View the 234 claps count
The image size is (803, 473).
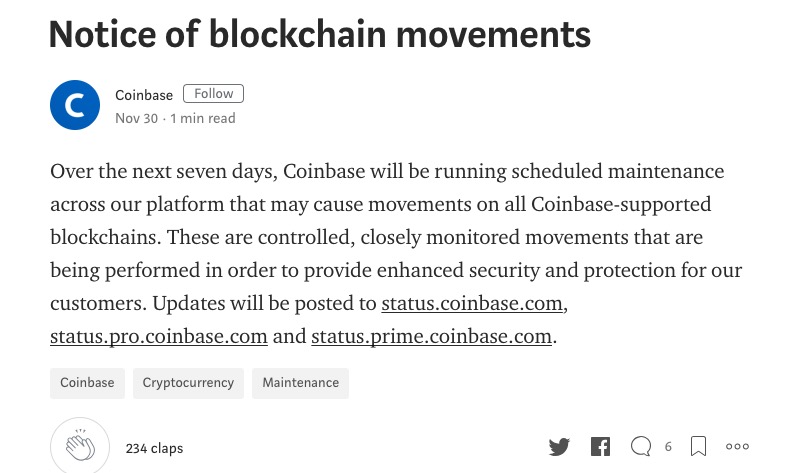(x=154, y=448)
